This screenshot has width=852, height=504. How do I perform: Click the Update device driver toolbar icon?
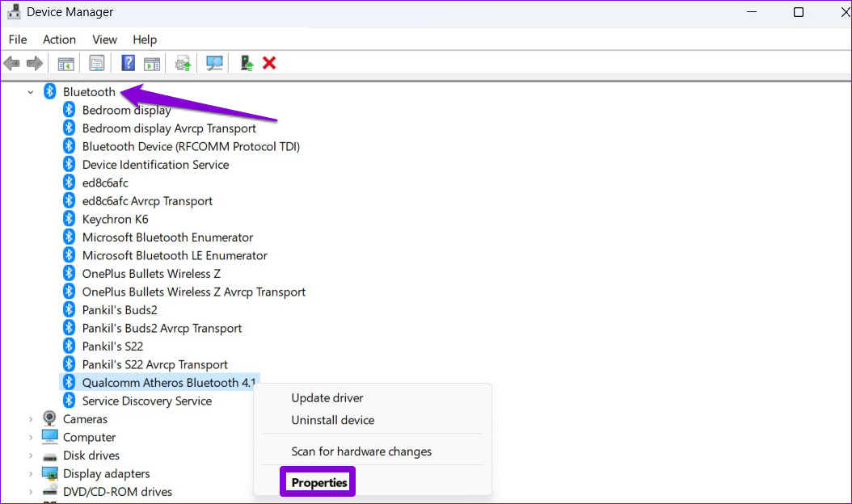183,64
